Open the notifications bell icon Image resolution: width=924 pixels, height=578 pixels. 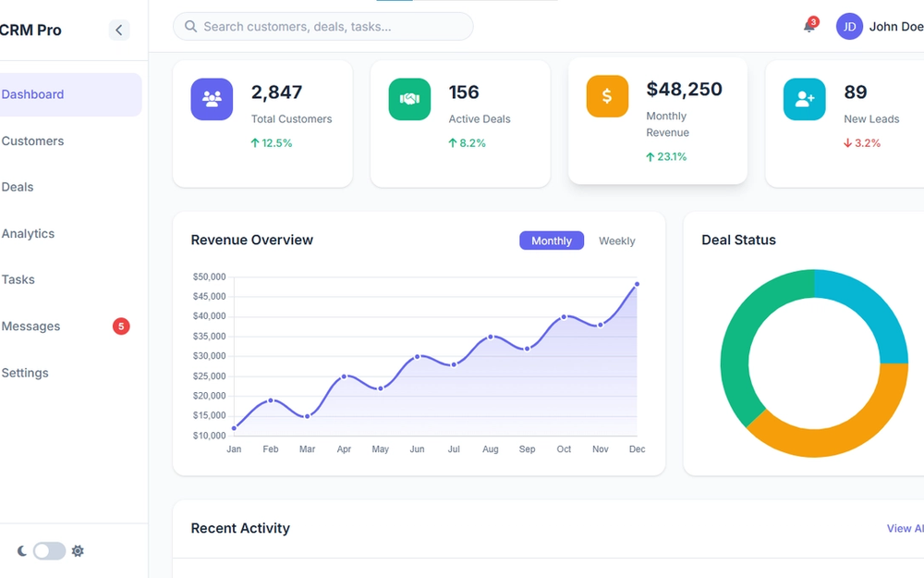(808, 27)
